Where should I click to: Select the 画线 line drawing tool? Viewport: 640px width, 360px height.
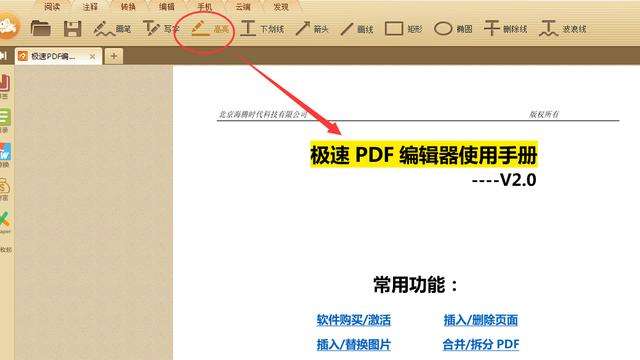point(357,29)
